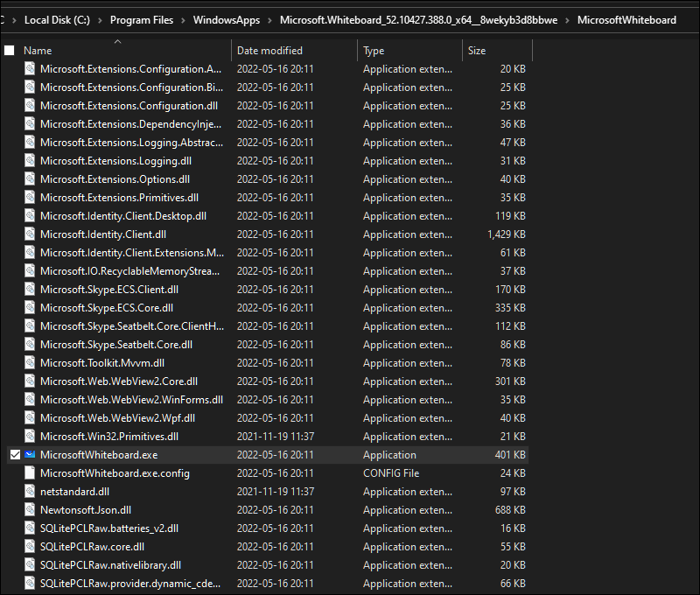Image resolution: width=700 pixels, height=595 pixels.
Task: Click the icon of Microsoft.Web.WebView2.Core.dll
Action: coord(30,381)
